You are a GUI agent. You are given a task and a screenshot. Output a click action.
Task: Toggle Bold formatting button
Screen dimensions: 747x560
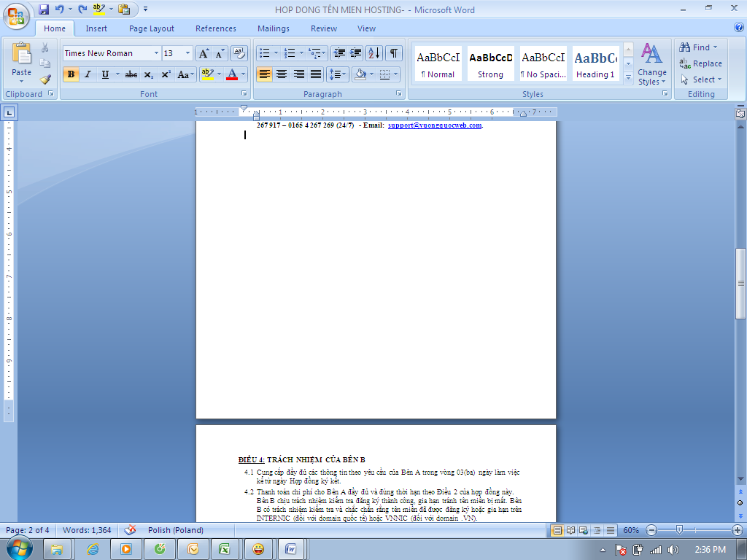click(71, 74)
